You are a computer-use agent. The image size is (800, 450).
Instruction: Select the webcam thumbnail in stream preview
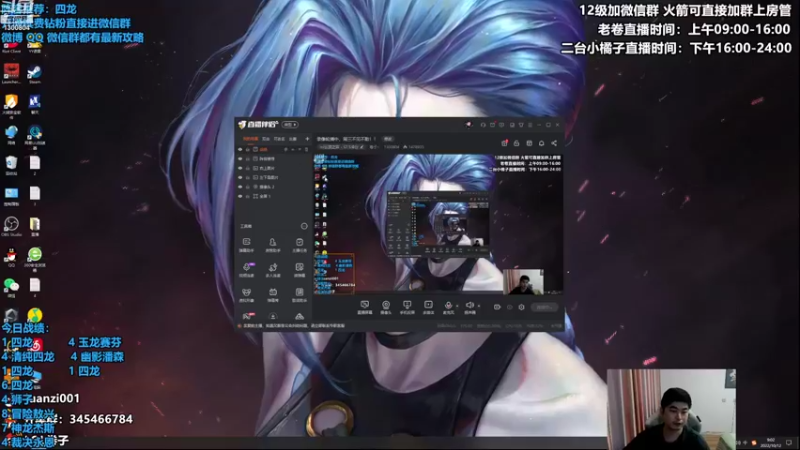click(x=523, y=282)
